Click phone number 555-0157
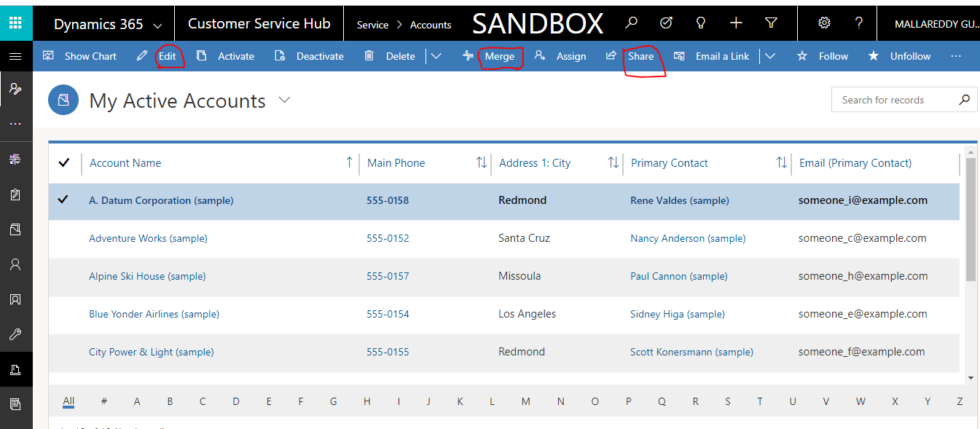 tap(388, 276)
